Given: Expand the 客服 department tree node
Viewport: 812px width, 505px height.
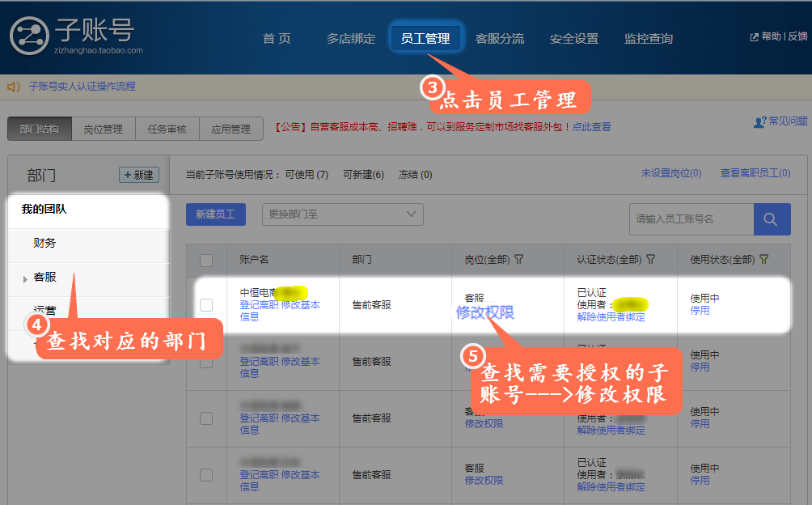Looking at the screenshot, I should coord(26,279).
